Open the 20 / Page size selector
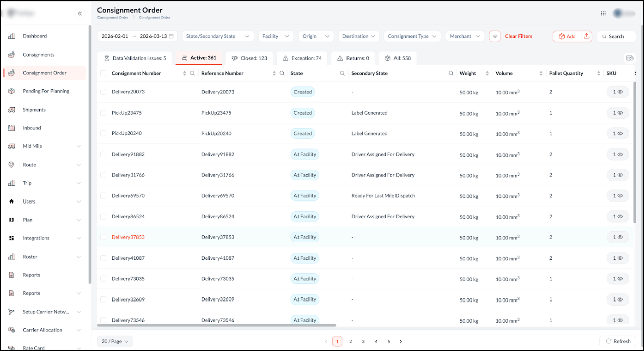 pyautogui.click(x=115, y=341)
